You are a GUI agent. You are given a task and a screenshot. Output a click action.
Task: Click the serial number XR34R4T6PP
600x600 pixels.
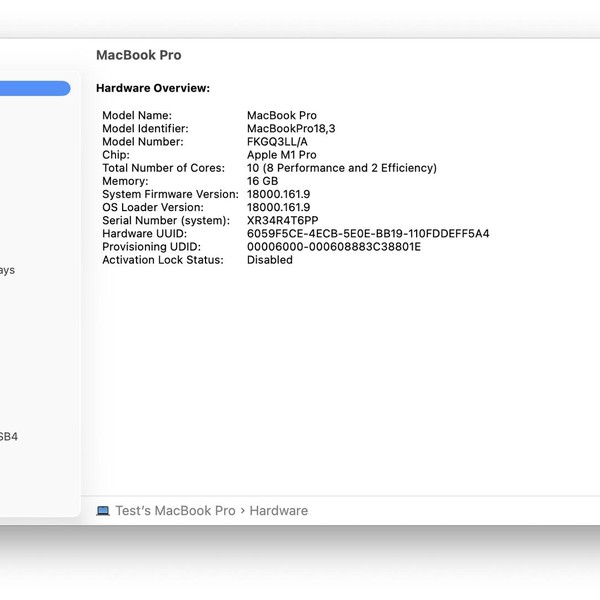coord(282,220)
